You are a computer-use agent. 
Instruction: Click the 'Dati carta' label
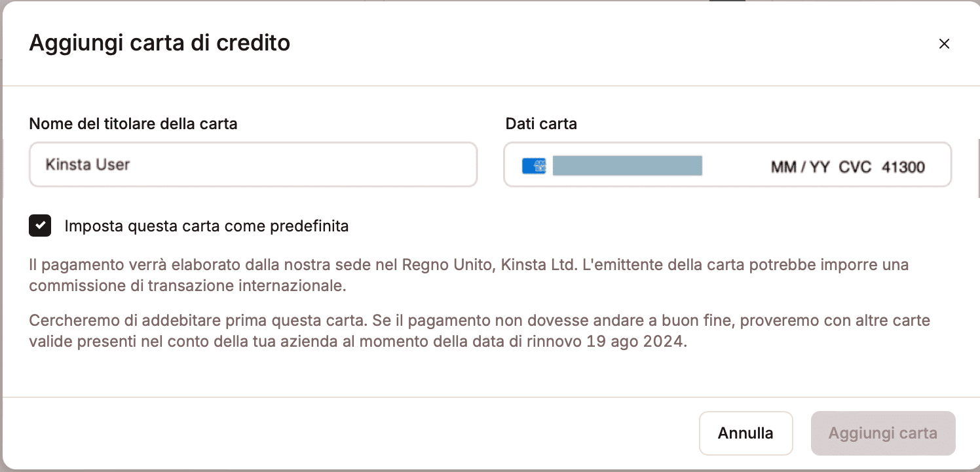pos(541,123)
